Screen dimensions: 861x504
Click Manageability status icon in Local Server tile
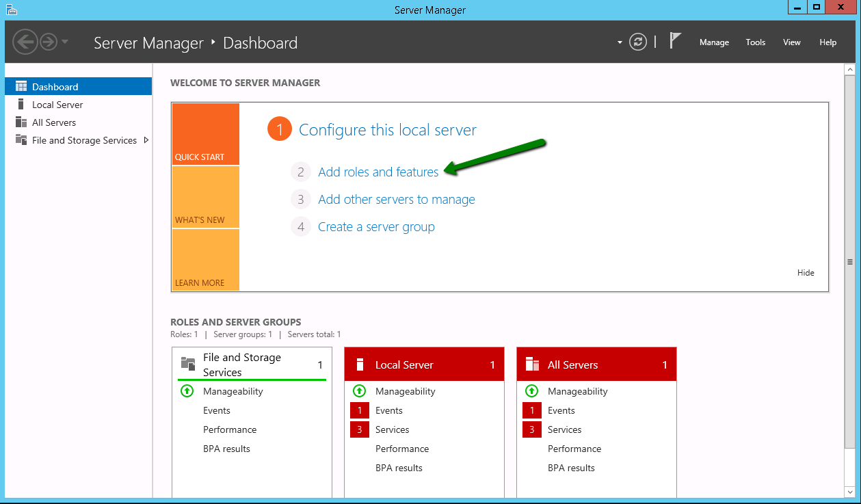click(x=359, y=391)
